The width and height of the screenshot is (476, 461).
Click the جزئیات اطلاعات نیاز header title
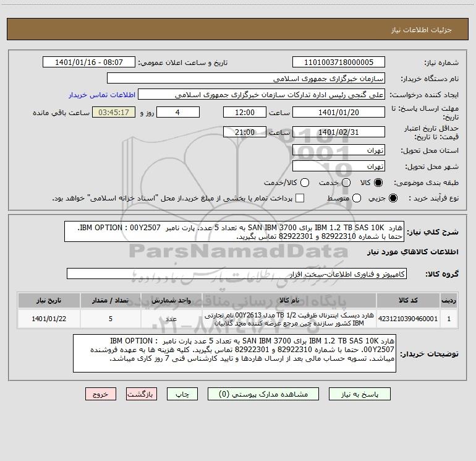pos(422,30)
